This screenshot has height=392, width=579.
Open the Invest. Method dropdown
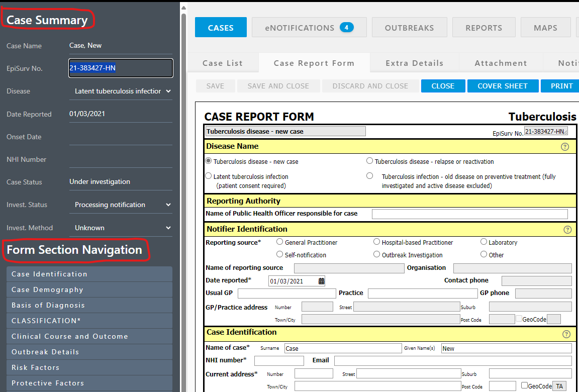pos(121,228)
